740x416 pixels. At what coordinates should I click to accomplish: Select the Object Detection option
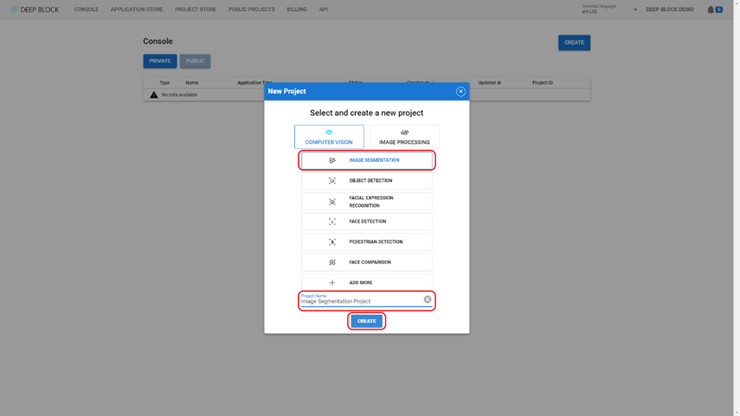[367, 180]
